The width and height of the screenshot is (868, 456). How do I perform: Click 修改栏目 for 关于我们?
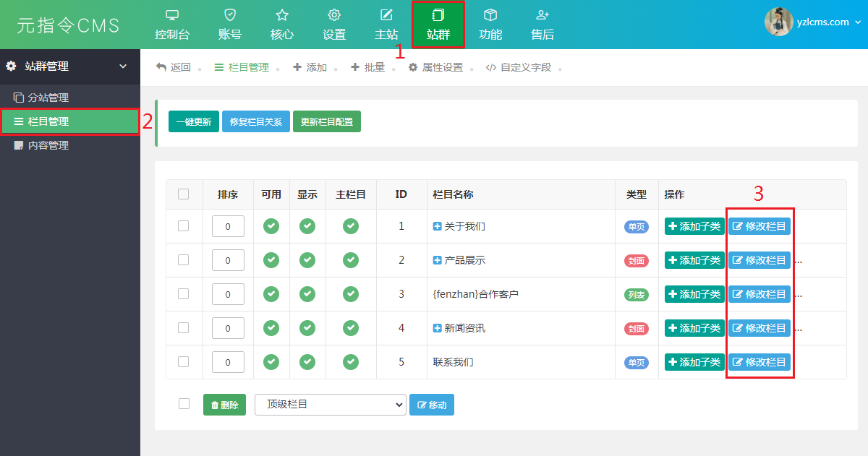point(759,226)
